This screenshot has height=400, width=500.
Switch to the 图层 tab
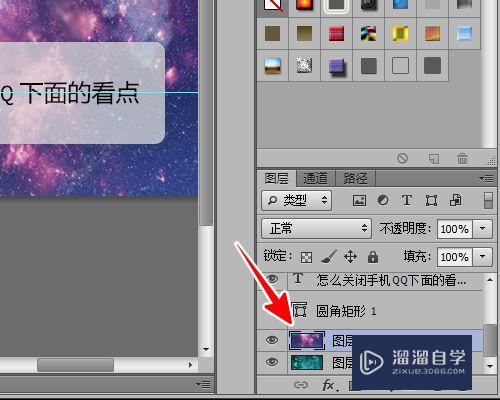tap(276, 179)
